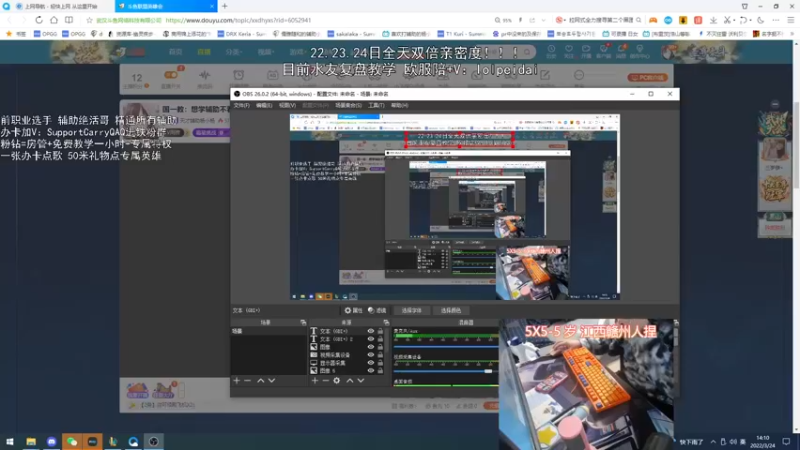
Task: Switch to OBS Studio on the taskbar
Action: tap(154, 441)
